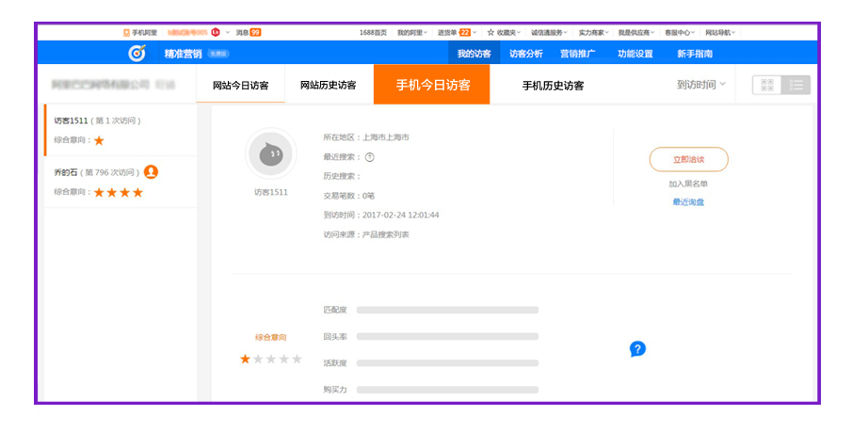Open 访客分析 nav menu

coord(526,54)
